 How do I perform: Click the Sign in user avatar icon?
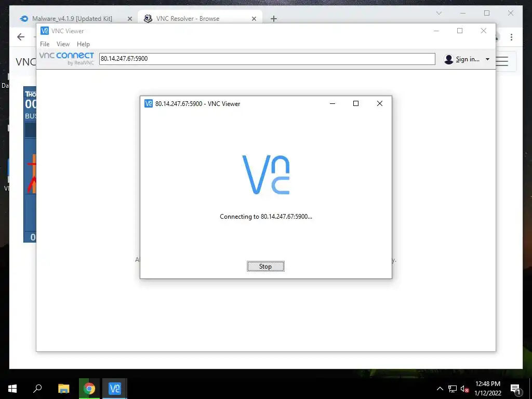click(x=448, y=59)
